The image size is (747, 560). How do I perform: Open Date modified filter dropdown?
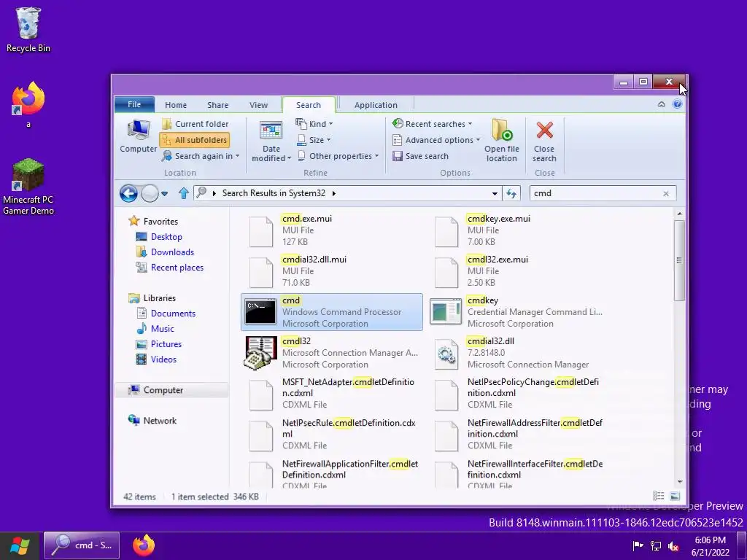(x=271, y=141)
